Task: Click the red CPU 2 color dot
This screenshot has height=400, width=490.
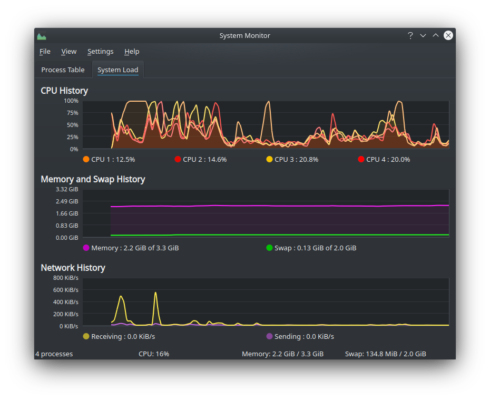Action: pos(178,159)
